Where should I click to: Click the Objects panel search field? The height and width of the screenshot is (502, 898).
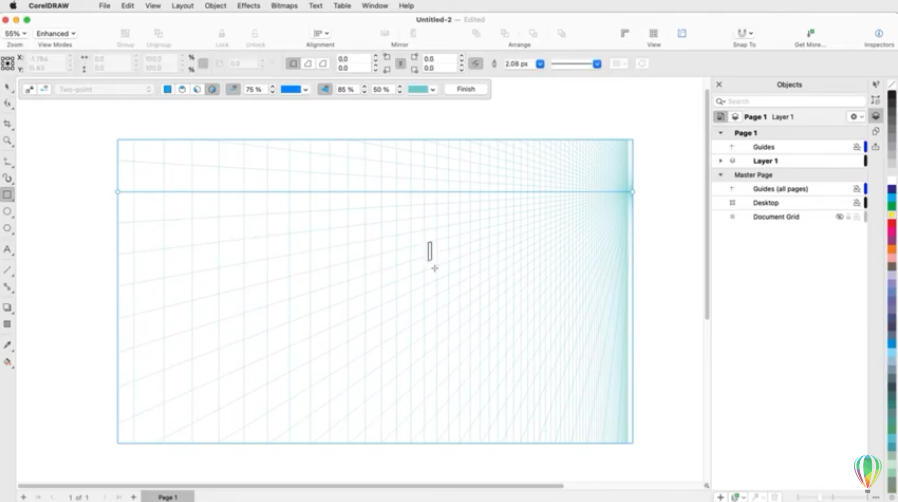(x=789, y=101)
